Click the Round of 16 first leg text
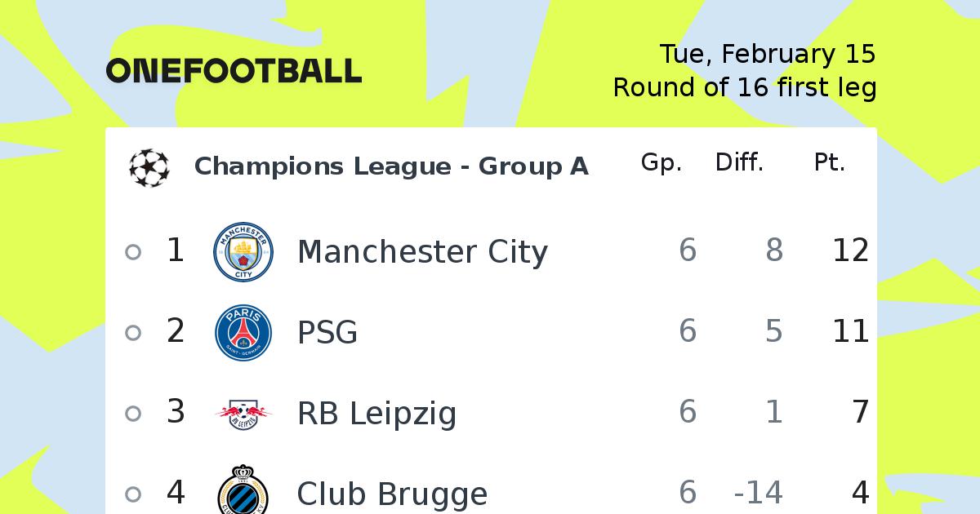980x514 pixels. point(745,87)
